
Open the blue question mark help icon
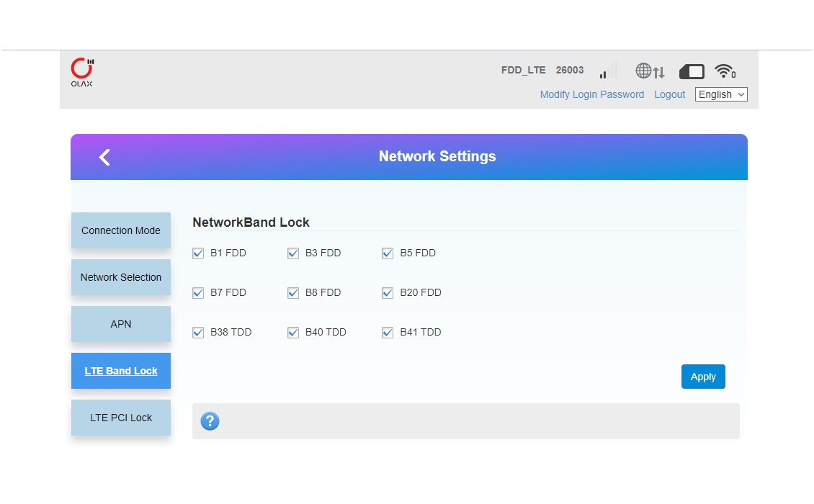[x=210, y=421]
